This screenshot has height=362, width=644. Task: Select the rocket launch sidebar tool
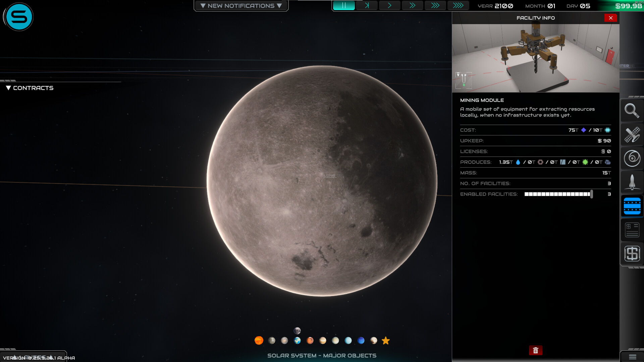632,182
